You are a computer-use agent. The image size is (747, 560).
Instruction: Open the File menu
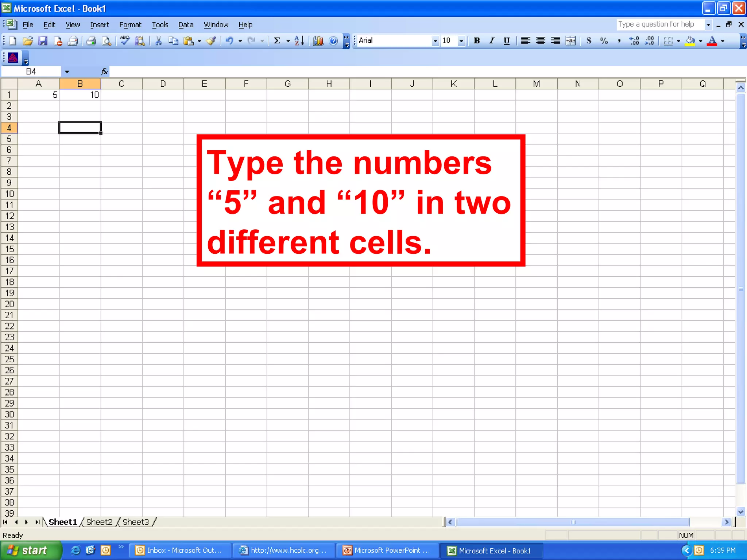click(28, 24)
